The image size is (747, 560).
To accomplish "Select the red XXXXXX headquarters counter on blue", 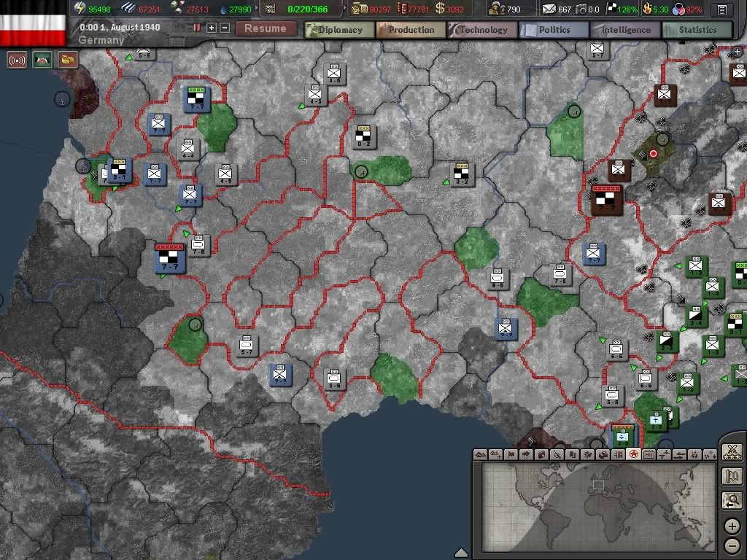I will point(169,259).
